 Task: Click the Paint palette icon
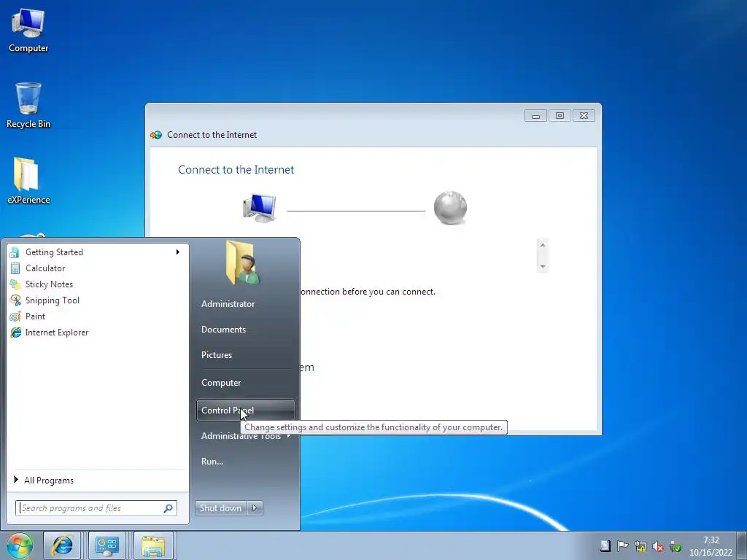15,316
